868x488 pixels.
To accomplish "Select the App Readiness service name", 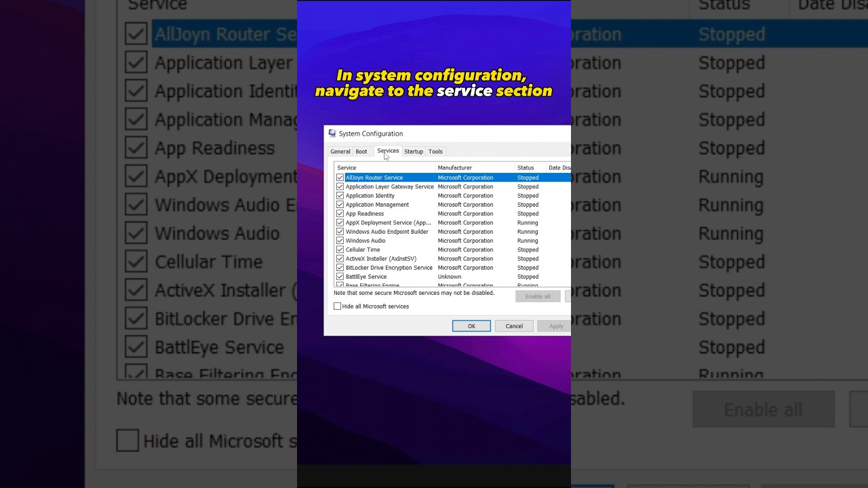I will click(365, 213).
